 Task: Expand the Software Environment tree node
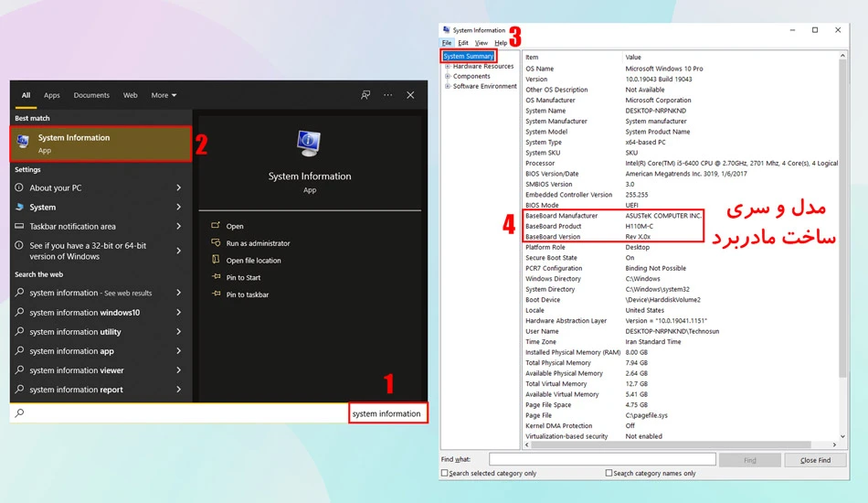[448, 86]
